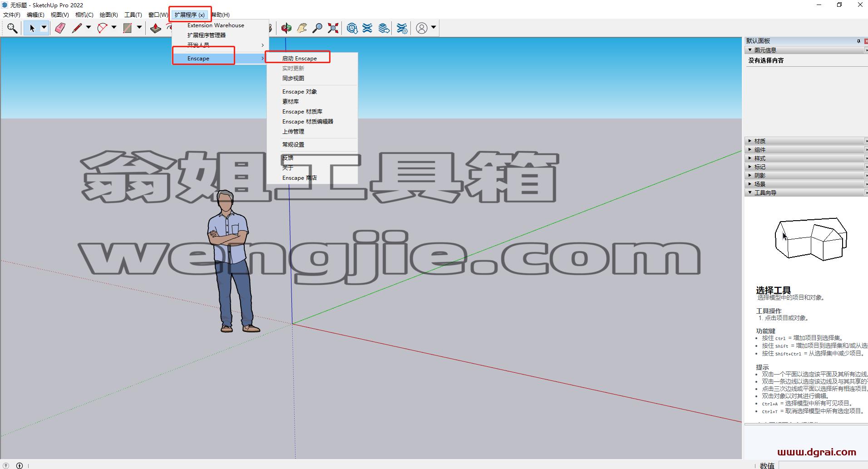Click the 扩展程序 (x) menu
This screenshot has height=469, width=868.
pos(190,15)
